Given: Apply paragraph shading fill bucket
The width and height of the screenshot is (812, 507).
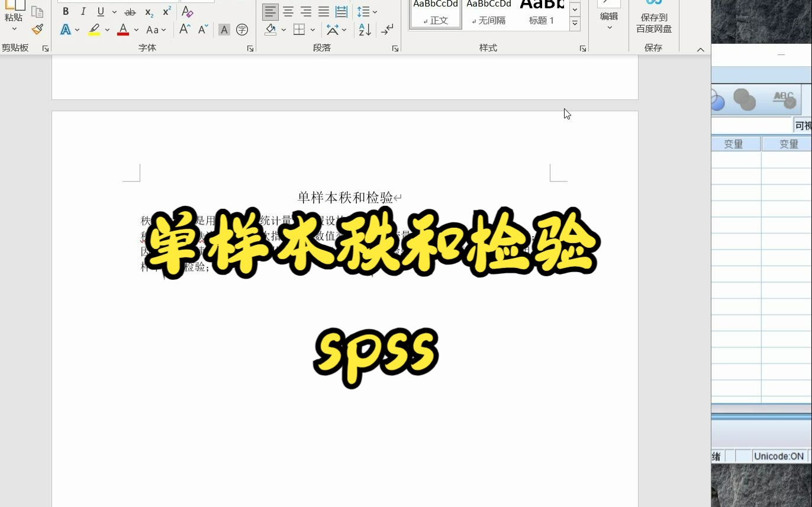Looking at the screenshot, I should [270, 30].
